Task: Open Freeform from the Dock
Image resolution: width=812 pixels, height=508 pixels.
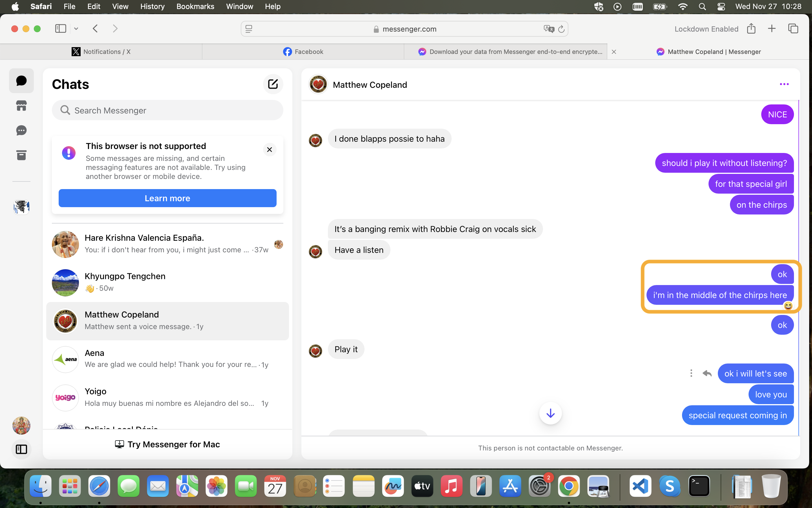Action: coord(393,486)
